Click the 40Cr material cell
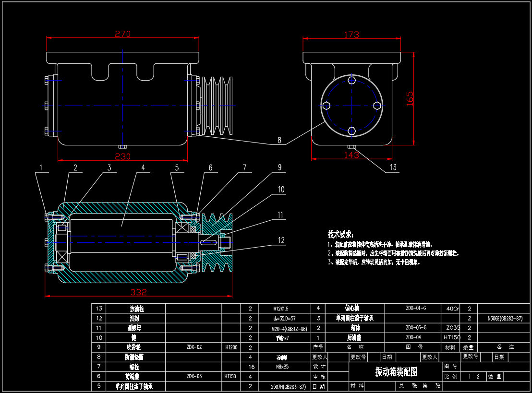Screen dimensions: 532x393 (452, 309)
